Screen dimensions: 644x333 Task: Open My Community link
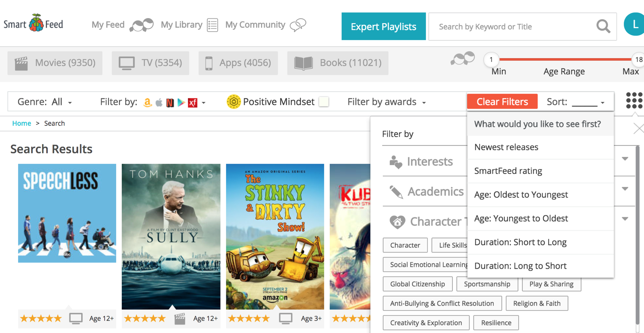coord(255,25)
